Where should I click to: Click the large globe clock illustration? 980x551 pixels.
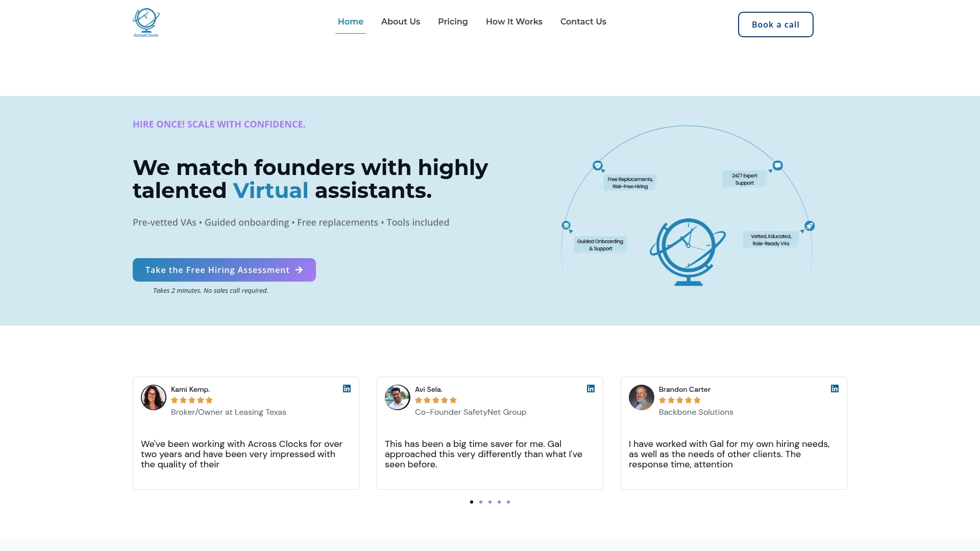688,252
